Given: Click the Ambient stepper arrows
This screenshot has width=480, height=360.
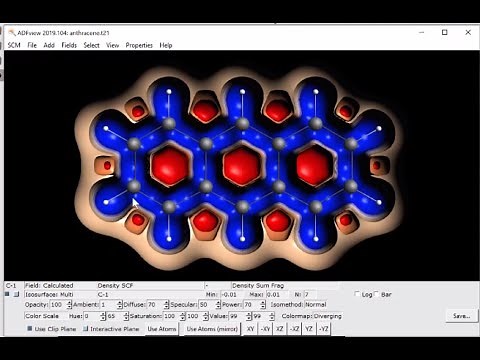Looking at the screenshot, I should click(x=119, y=304).
